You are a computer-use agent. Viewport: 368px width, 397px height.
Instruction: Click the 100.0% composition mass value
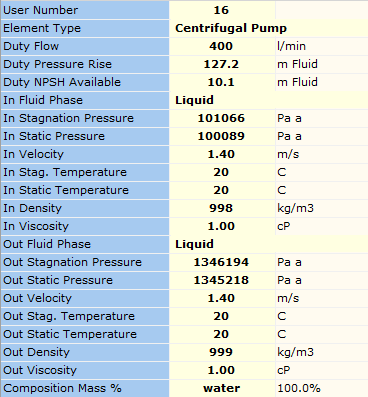tap(299, 388)
